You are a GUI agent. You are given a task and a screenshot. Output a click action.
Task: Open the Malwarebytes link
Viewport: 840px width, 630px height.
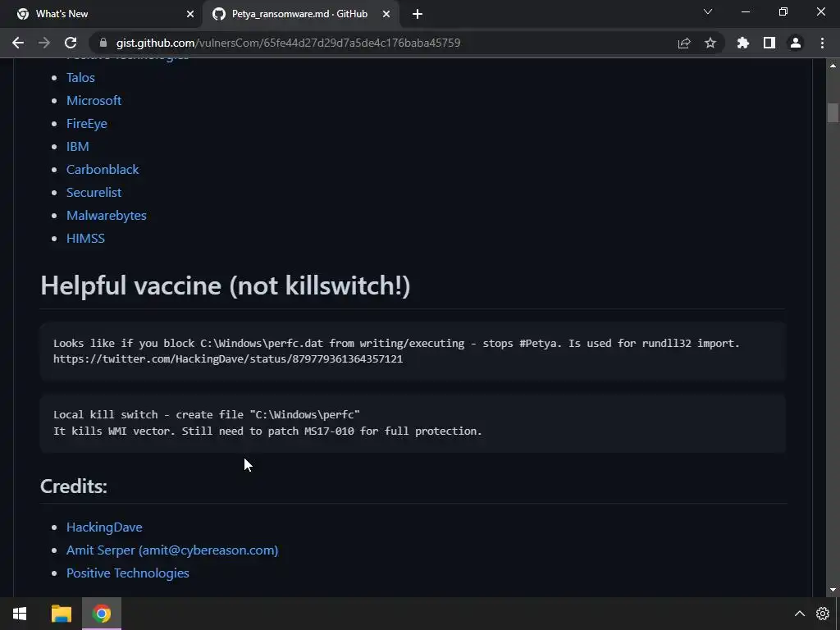pos(106,216)
